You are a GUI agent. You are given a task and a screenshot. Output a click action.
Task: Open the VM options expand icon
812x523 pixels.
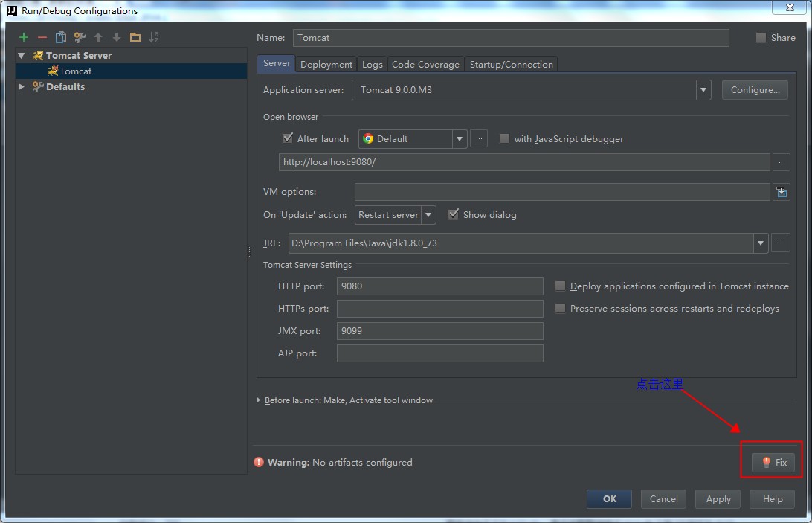(782, 192)
